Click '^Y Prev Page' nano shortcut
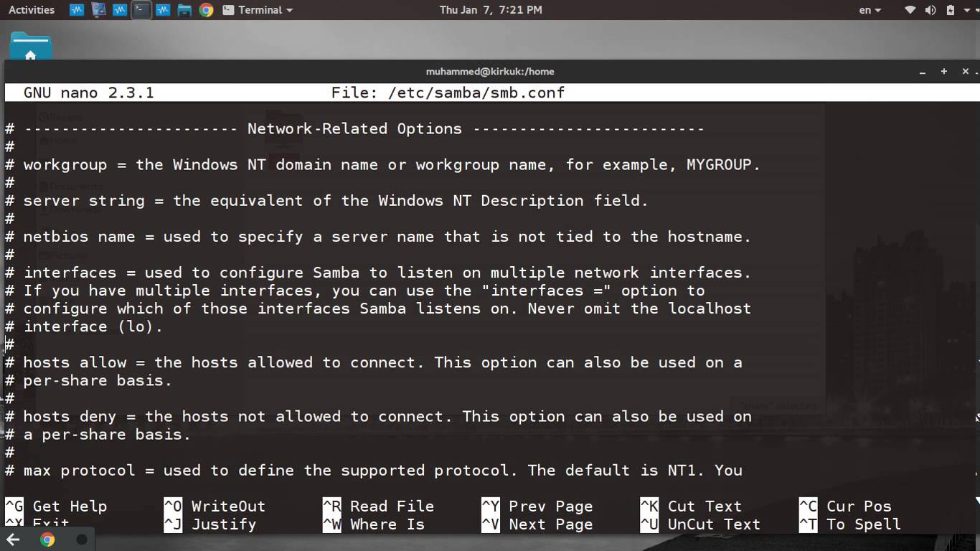980x551 pixels. (x=537, y=507)
